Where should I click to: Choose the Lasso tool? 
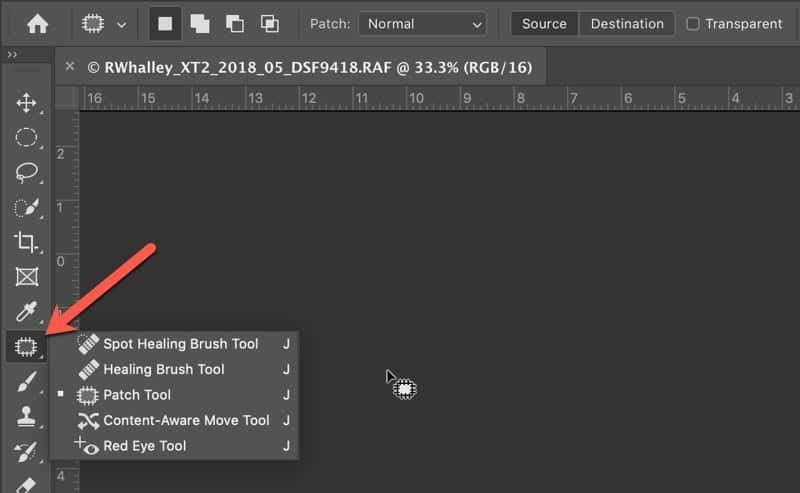[26, 172]
